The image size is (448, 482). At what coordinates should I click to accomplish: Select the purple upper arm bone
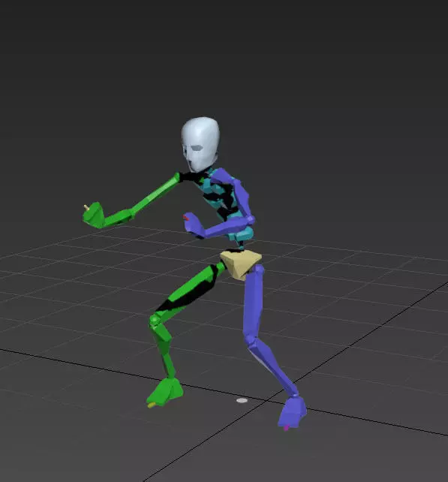click(x=242, y=197)
